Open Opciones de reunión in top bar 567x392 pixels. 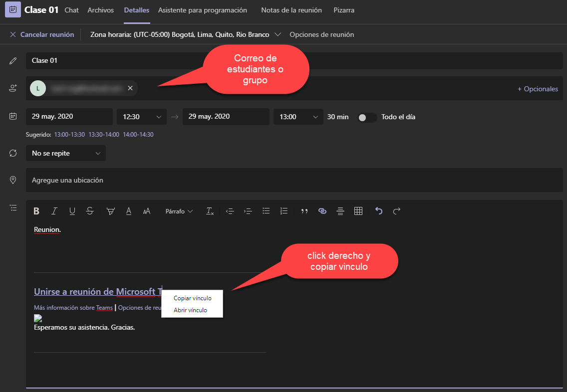pos(322,35)
